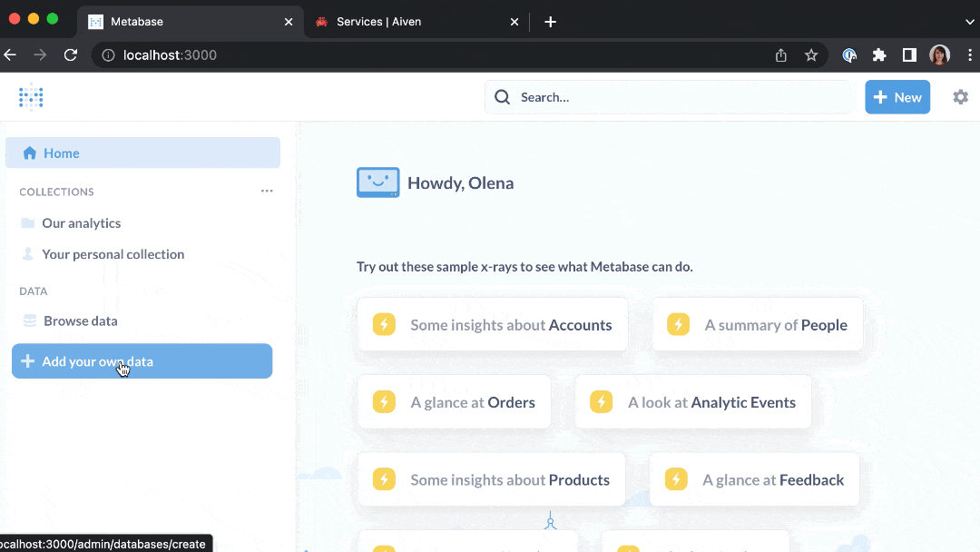Close the Metabase browser tab

[289, 22]
